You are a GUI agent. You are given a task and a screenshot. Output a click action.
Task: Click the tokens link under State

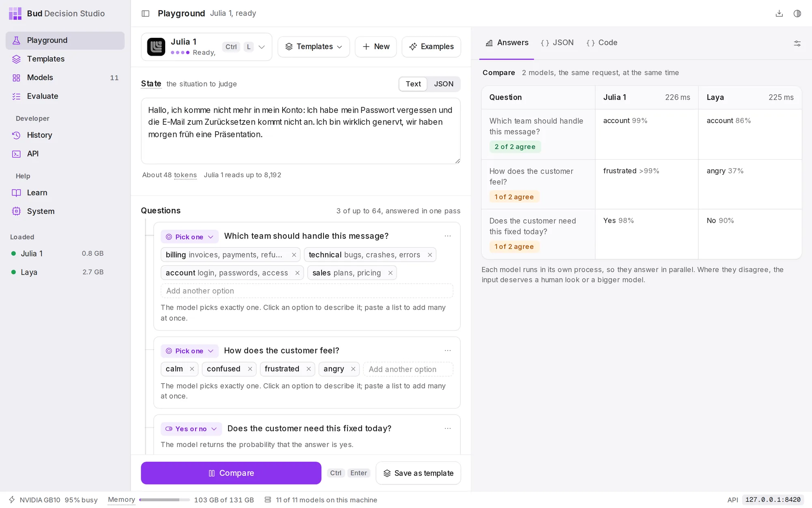click(185, 175)
